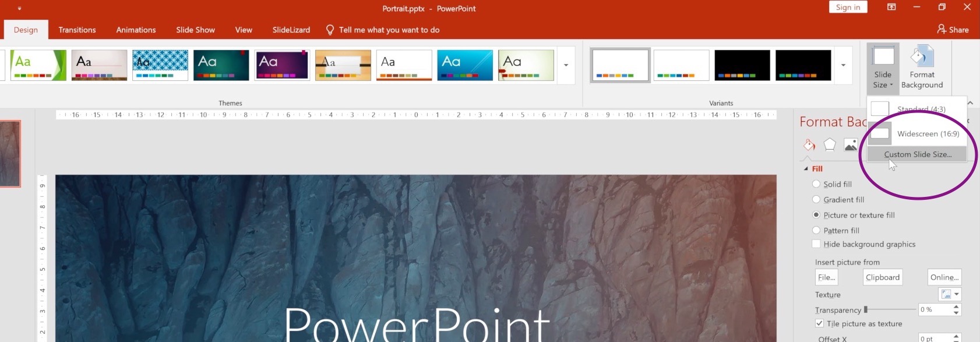Click the Format Background icon
This screenshot has height=342, width=980.
click(x=922, y=57)
